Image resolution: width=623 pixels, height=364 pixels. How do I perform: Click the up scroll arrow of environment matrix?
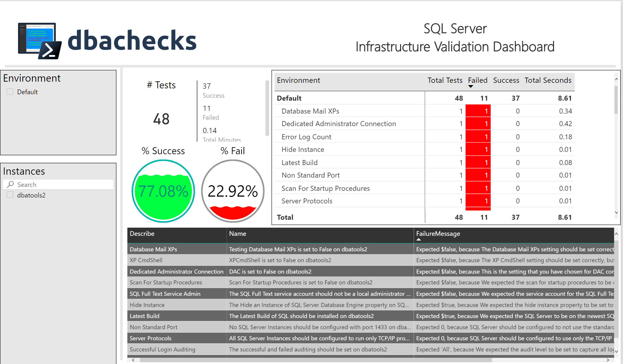[x=616, y=79]
